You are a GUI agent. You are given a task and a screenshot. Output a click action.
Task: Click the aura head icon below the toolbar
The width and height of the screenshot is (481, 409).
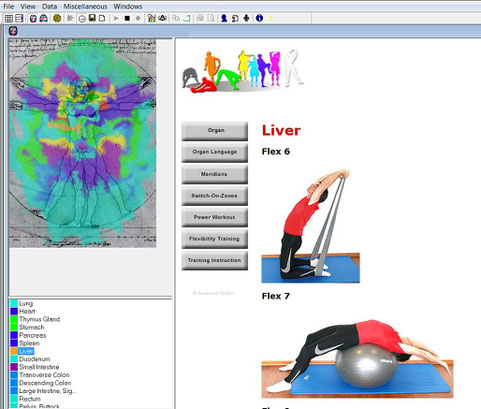(x=13, y=31)
